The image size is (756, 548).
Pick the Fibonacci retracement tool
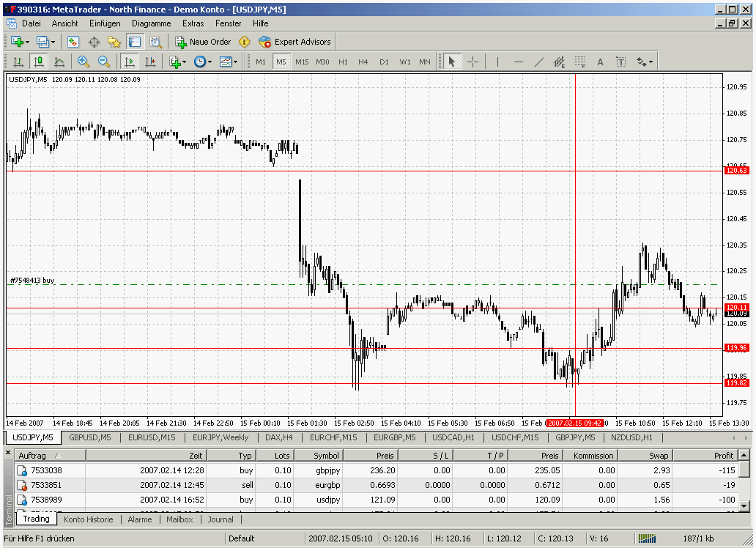[579, 62]
